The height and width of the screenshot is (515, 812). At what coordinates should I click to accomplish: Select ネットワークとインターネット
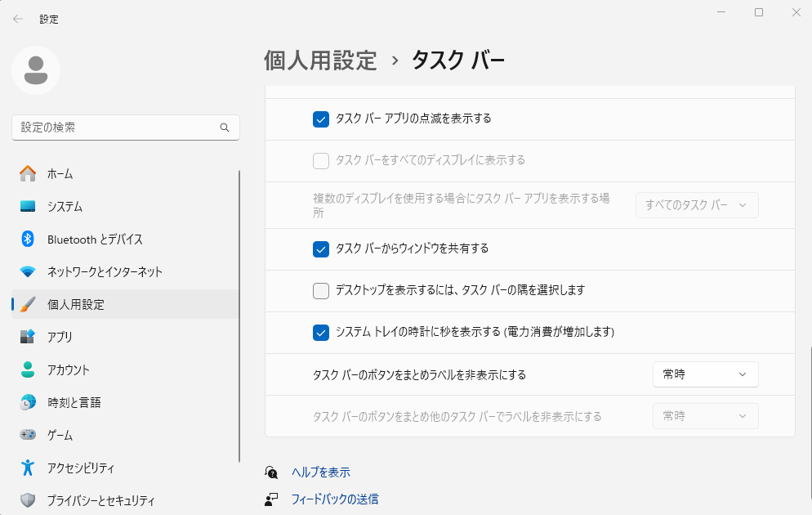coord(125,271)
